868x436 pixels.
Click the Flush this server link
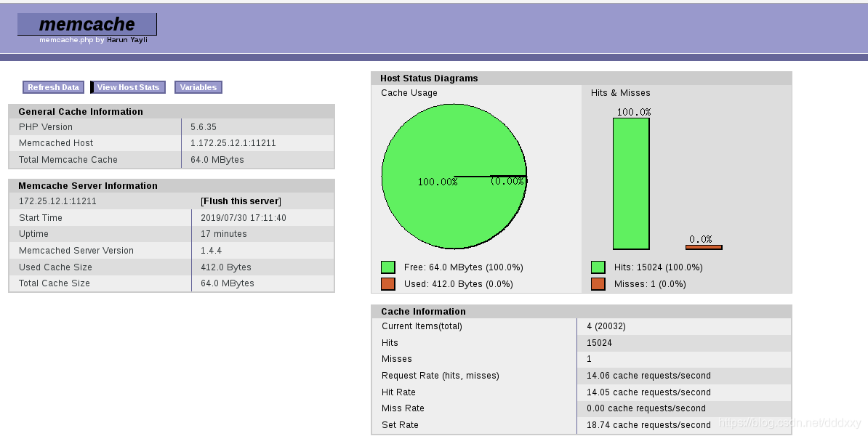pos(241,201)
